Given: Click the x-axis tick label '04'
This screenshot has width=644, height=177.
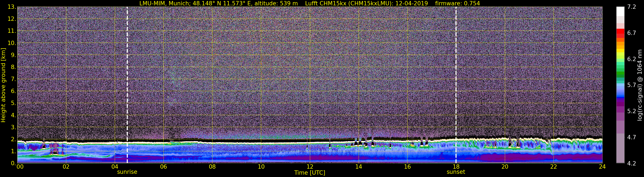Looking at the screenshot, I should coord(115,167).
